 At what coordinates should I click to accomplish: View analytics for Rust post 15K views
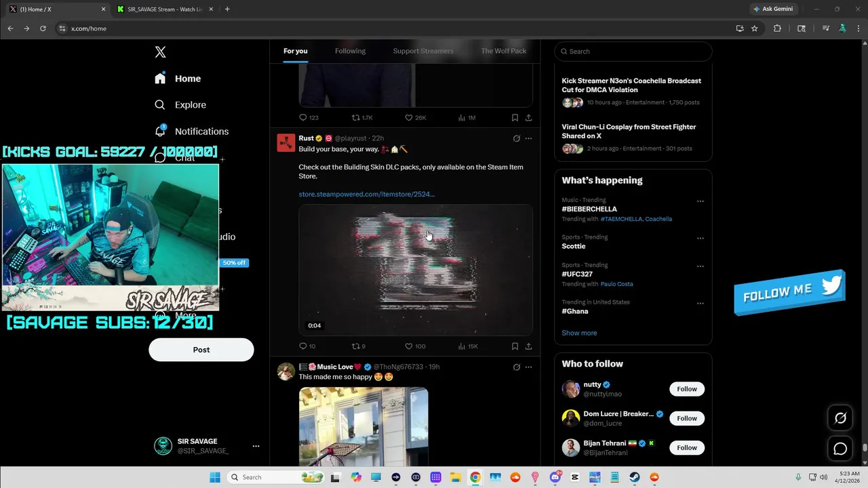[x=468, y=346]
